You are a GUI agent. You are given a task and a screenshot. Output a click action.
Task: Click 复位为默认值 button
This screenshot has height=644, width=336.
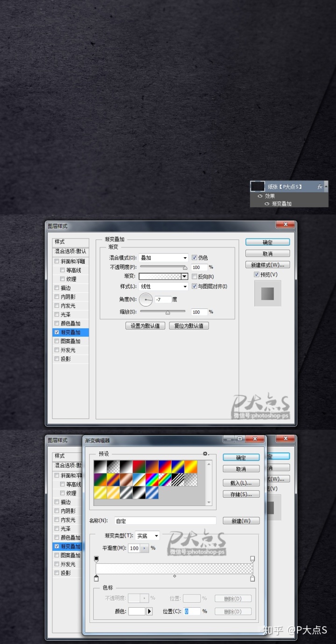(189, 326)
